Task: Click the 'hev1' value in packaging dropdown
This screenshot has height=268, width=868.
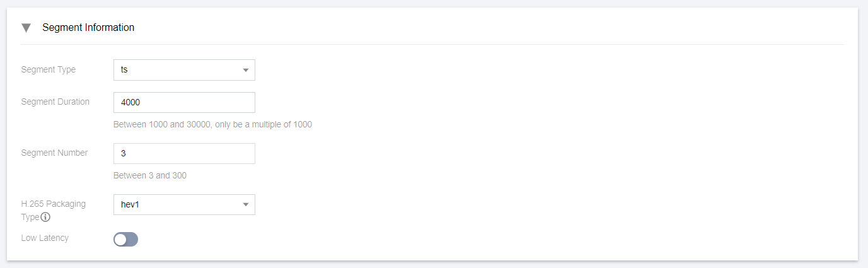Action: click(x=129, y=205)
